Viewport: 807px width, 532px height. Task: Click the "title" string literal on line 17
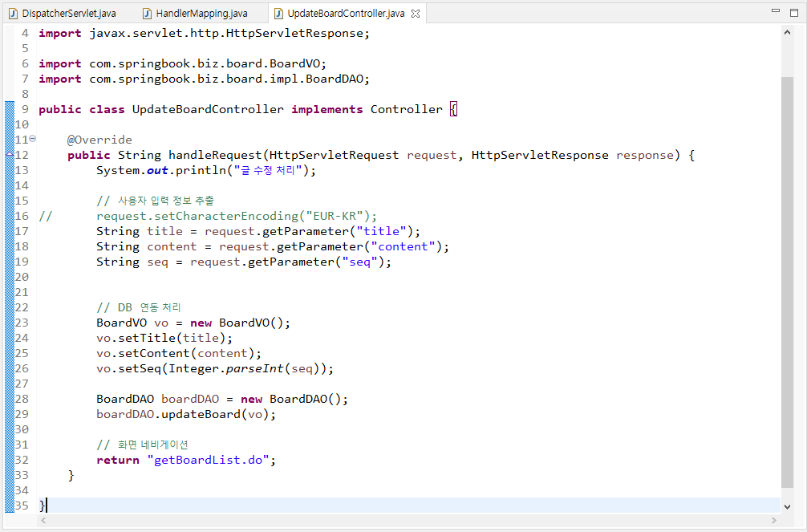pos(381,231)
